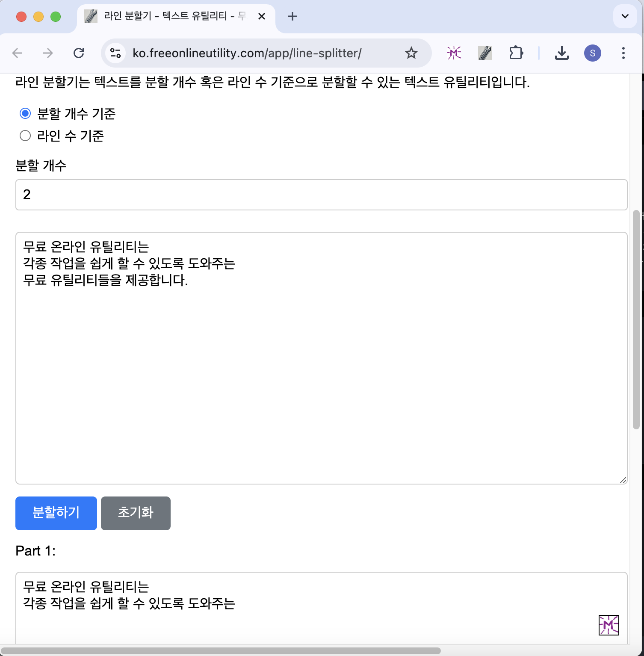Show browser downloads
Viewport: 644px width, 656px height.
[x=561, y=53]
